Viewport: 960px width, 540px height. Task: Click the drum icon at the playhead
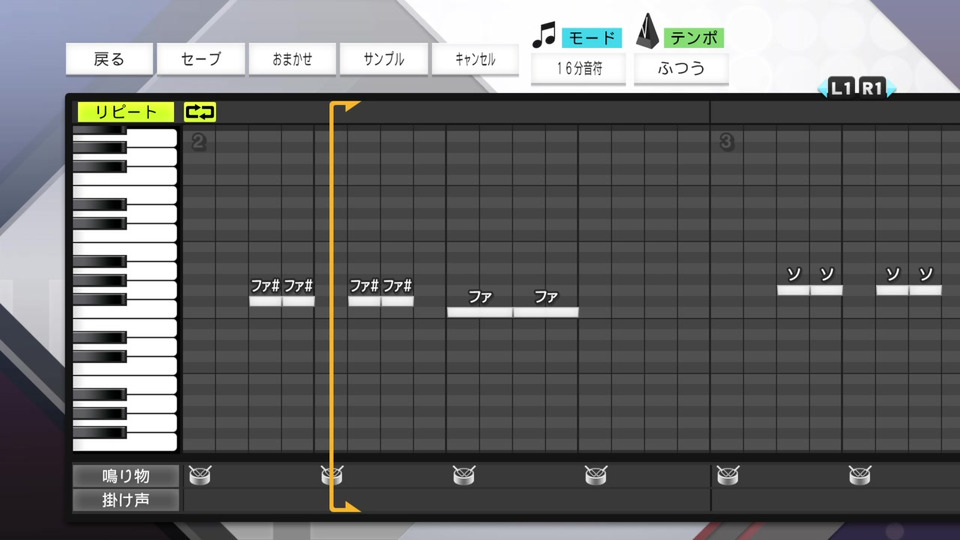(x=332, y=475)
